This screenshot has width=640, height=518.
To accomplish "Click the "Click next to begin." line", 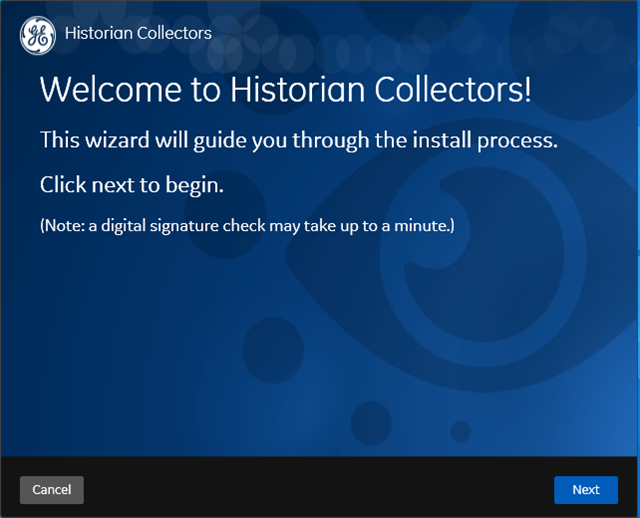I will (132, 185).
